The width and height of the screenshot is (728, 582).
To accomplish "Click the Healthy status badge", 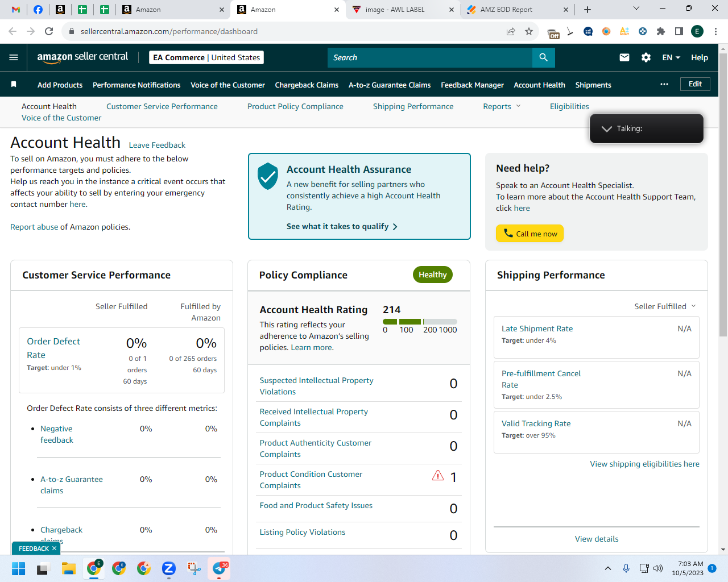I will coord(433,275).
